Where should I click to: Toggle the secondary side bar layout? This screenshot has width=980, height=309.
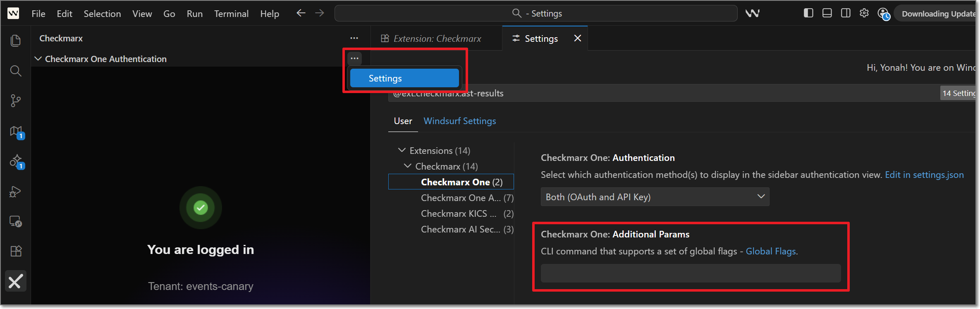[x=846, y=13]
